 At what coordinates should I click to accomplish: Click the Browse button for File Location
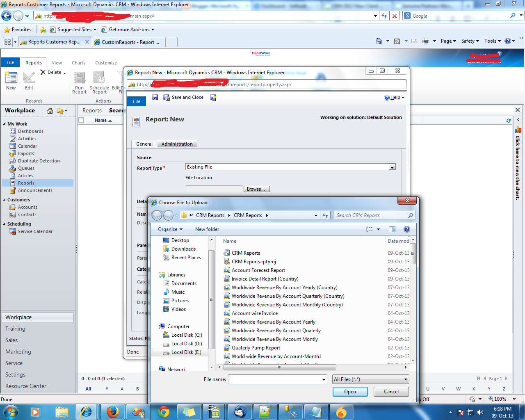[256, 189]
